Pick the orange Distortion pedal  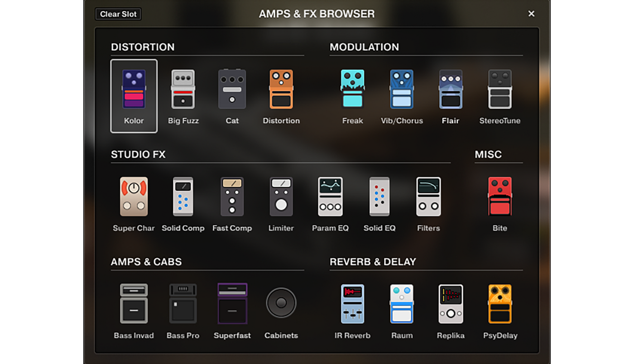click(281, 96)
